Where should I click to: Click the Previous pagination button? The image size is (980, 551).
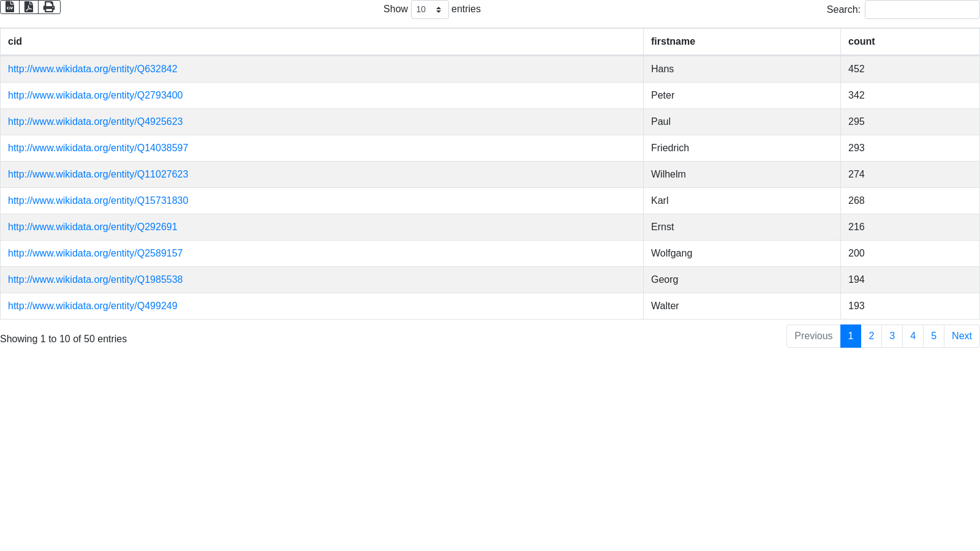click(x=813, y=336)
